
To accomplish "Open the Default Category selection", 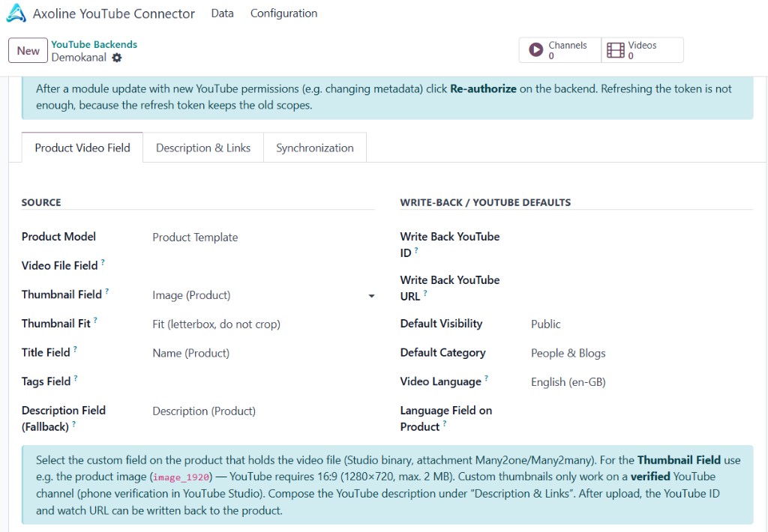I will click(642, 353).
